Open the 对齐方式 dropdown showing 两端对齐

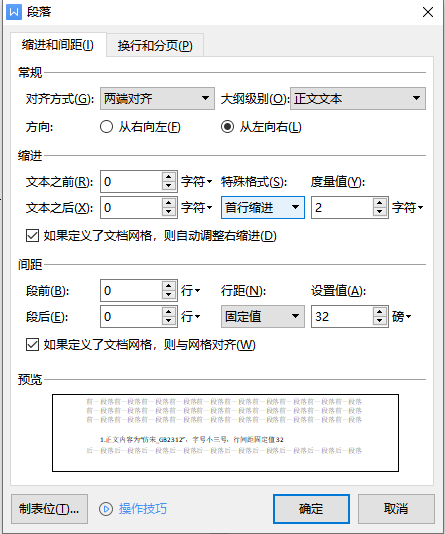pyautogui.click(x=157, y=98)
